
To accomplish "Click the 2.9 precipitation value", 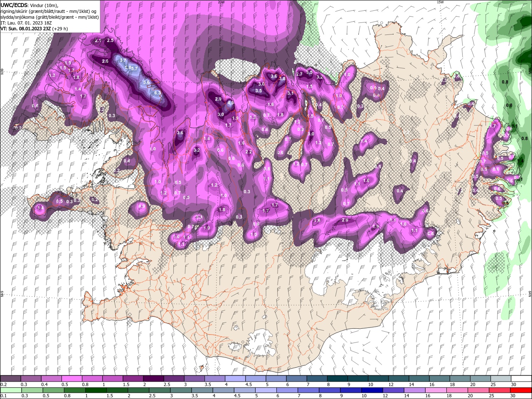I will [218, 99].
